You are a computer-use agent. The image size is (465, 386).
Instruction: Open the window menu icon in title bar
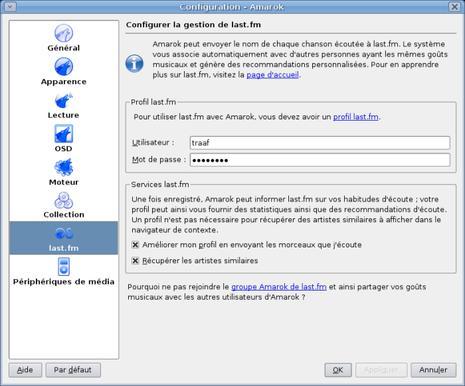(x=10, y=6)
